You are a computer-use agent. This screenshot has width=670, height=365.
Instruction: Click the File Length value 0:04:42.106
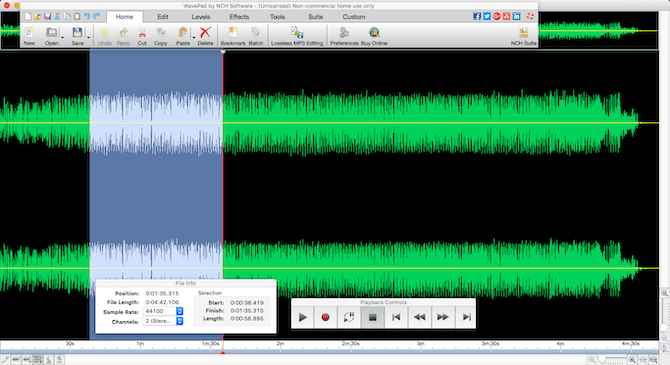(162, 302)
